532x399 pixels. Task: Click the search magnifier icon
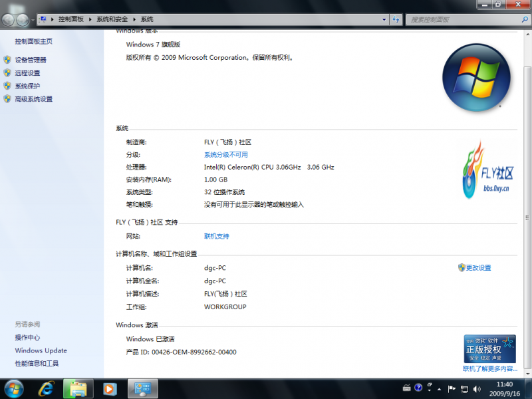point(525,20)
